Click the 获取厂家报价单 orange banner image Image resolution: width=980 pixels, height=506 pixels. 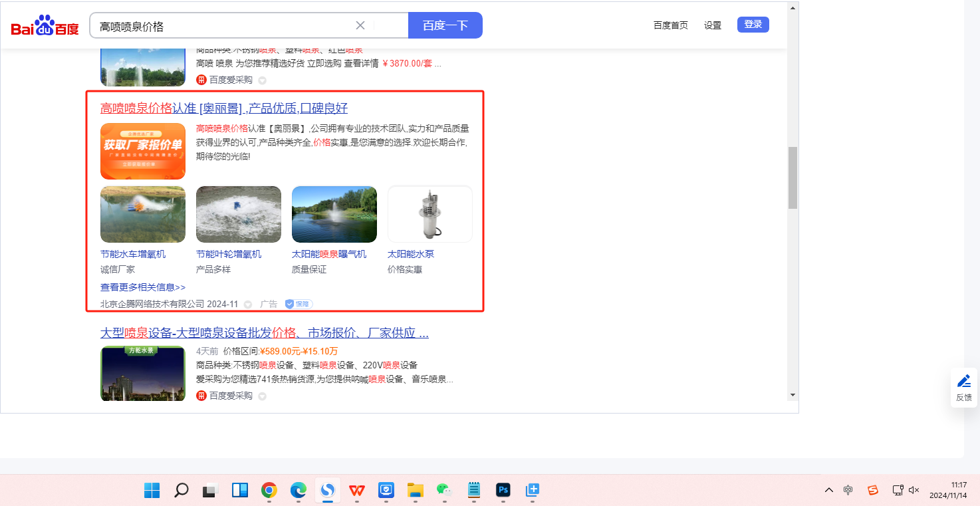[x=143, y=151]
